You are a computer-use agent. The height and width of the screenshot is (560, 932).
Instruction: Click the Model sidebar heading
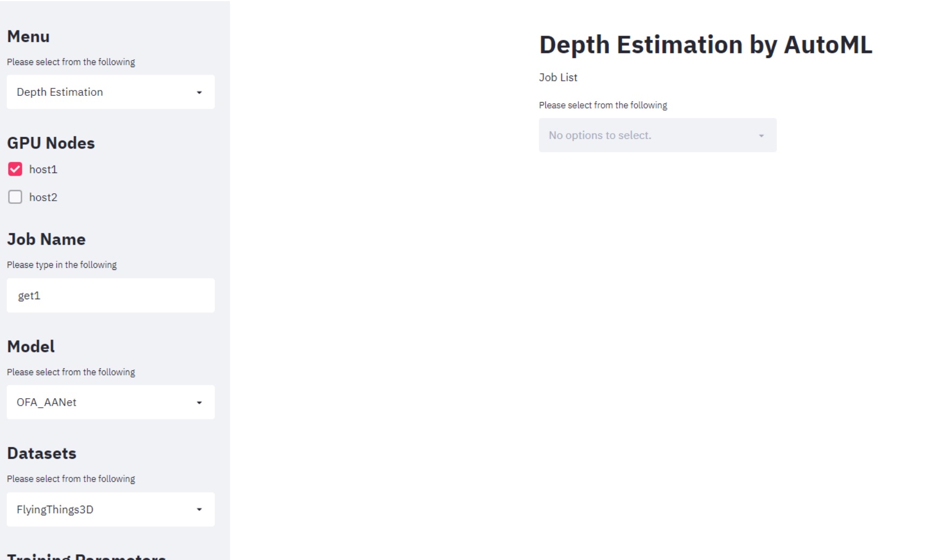click(31, 346)
